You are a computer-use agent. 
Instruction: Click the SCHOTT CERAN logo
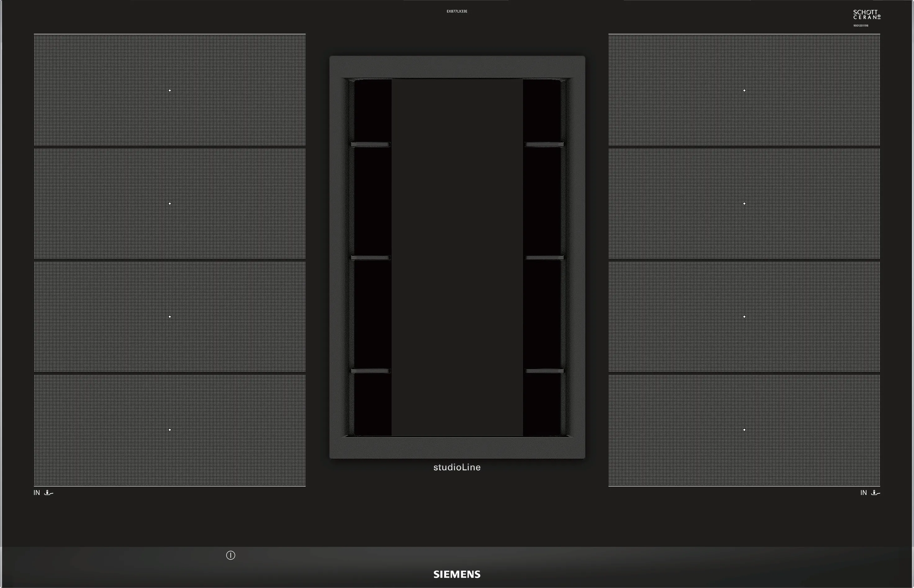[867, 15]
